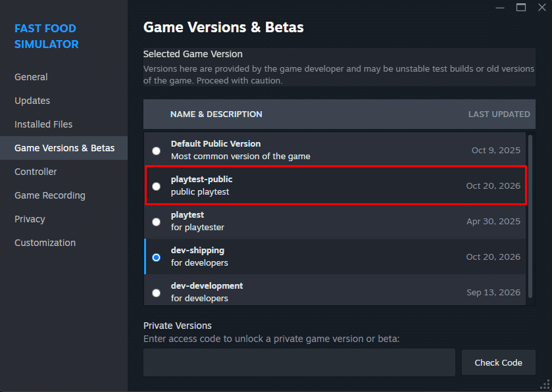Viewport: 552px width, 392px height.
Task: Open Game Recording settings
Action: (50, 195)
